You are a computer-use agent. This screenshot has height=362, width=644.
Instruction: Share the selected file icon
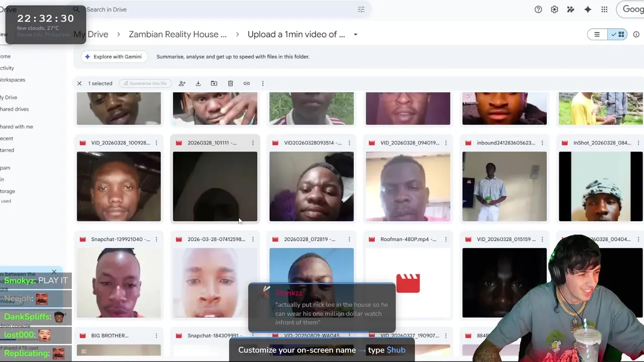click(x=182, y=83)
